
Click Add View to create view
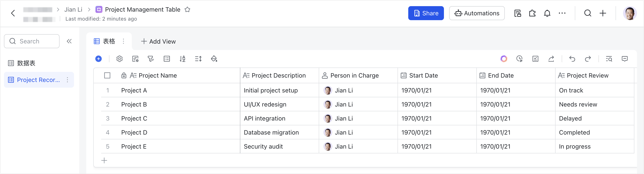pos(158,42)
